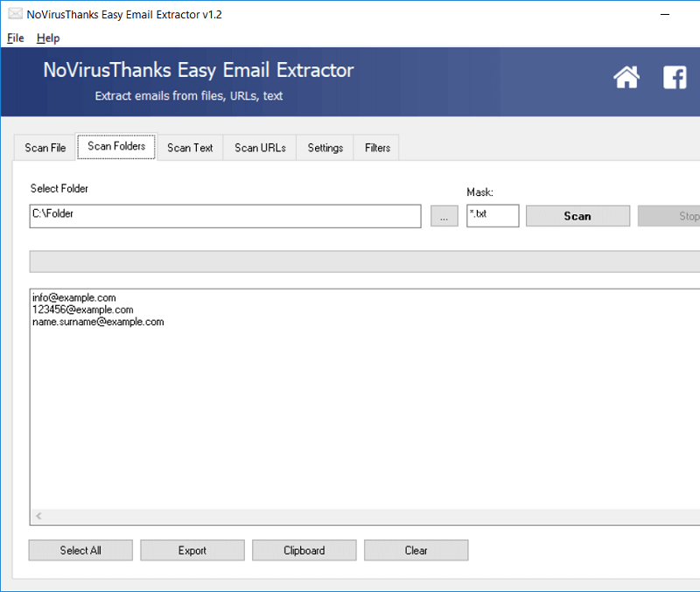Click Select All button
Image resolution: width=700 pixels, height=592 pixels.
tap(80, 551)
